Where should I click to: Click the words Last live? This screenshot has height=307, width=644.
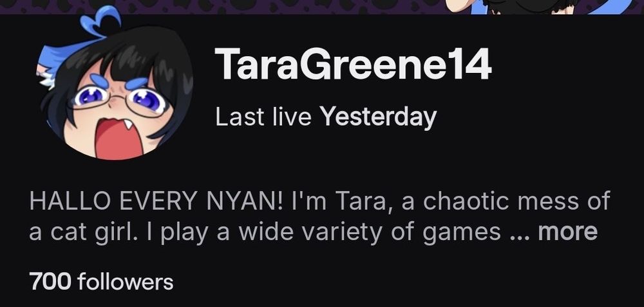[263, 117]
